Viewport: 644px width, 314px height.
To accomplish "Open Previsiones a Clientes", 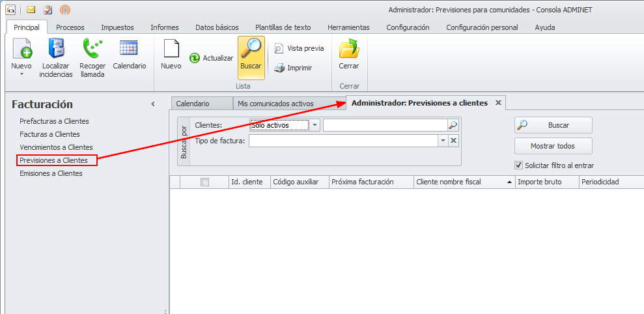I will pos(54,160).
